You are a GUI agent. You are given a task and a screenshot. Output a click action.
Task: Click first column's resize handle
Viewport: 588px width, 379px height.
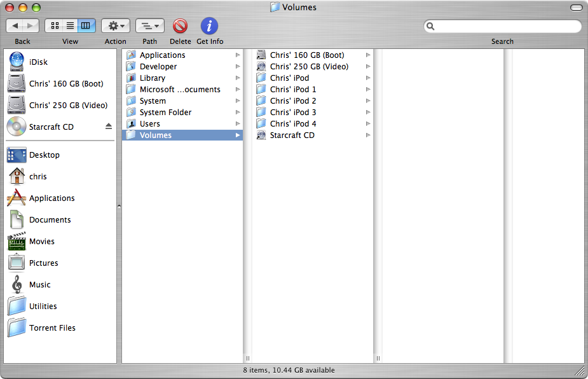coord(247,359)
